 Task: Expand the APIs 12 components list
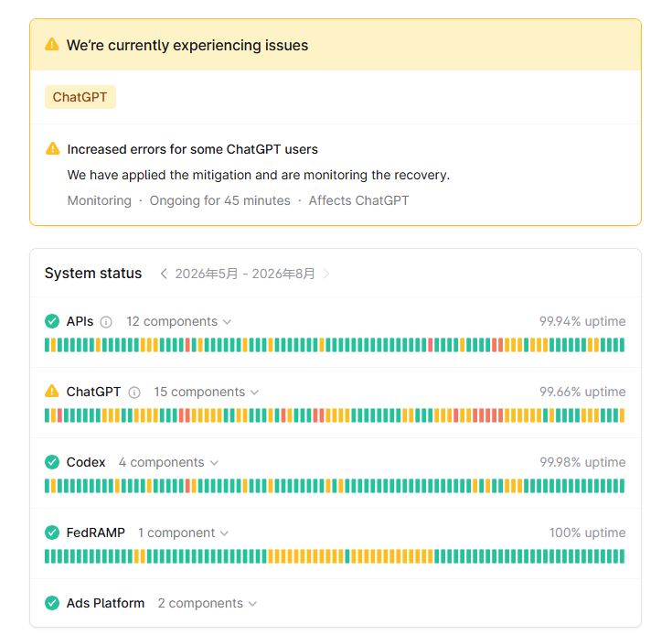178,321
